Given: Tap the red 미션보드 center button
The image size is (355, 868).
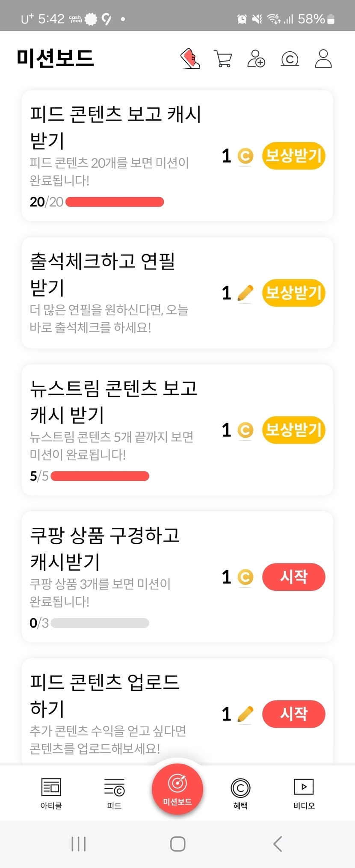Looking at the screenshot, I should point(177,788).
